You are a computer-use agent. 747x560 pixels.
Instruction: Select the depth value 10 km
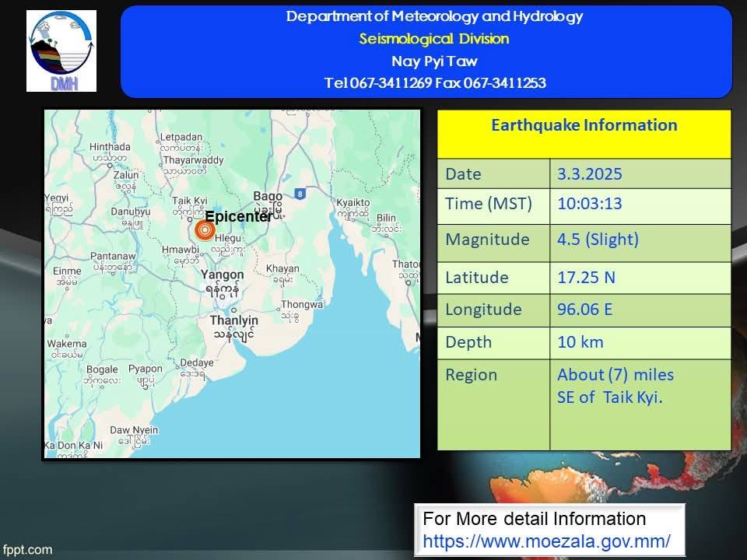click(580, 342)
